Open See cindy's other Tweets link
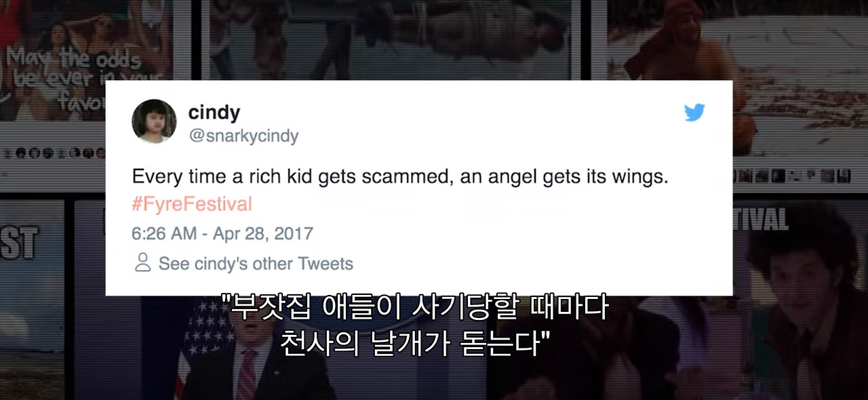The width and height of the screenshot is (868, 400). click(x=256, y=264)
